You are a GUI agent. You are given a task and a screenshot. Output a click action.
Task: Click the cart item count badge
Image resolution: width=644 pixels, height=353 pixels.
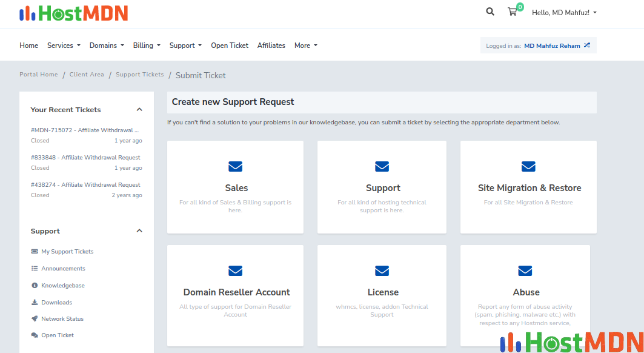(520, 7)
